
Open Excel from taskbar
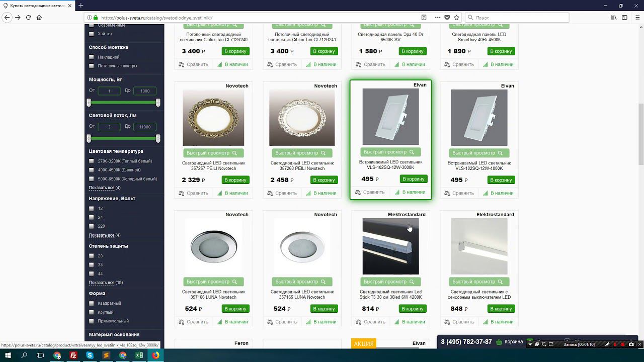139,355
